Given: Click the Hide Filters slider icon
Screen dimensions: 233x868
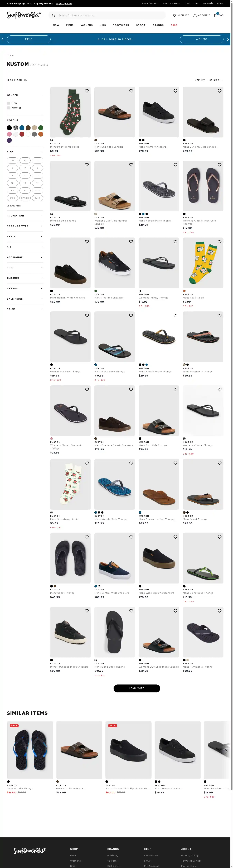Looking at the screenshot, I should pyautogui.click(x=25, y=80).
